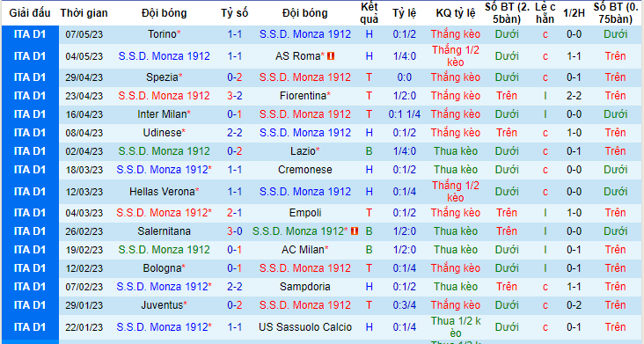Click half-time score 0-2 in Juventus row
This screenshot has width=644, height=344.
pos(574,305)
